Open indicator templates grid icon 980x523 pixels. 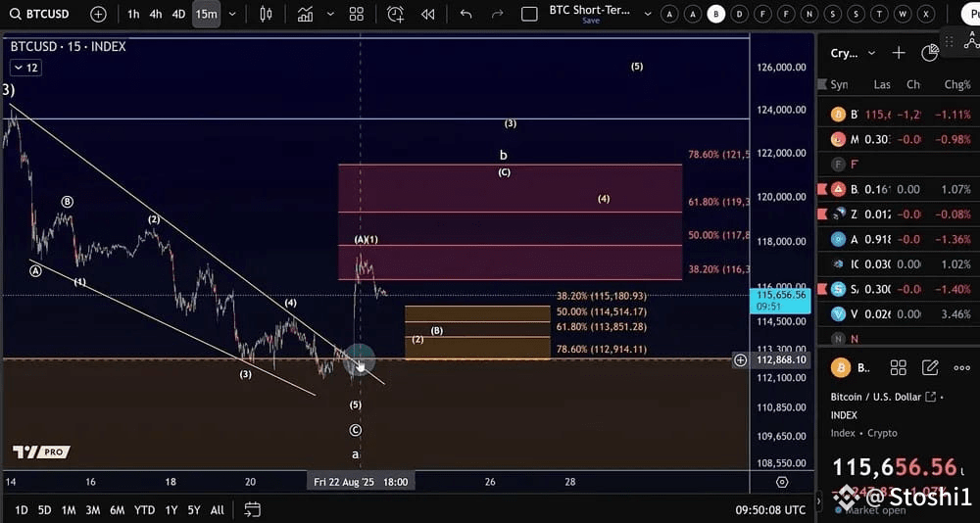[x=357, y=14]
